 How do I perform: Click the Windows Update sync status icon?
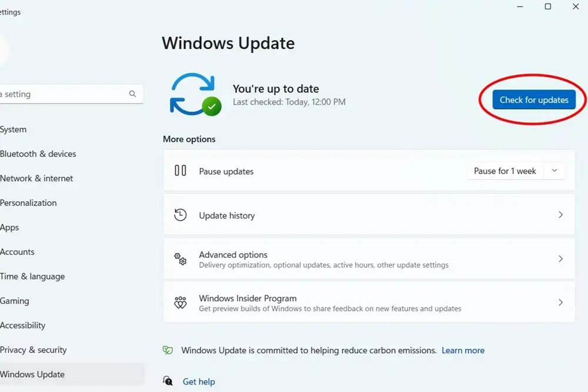tap(195, 94)
